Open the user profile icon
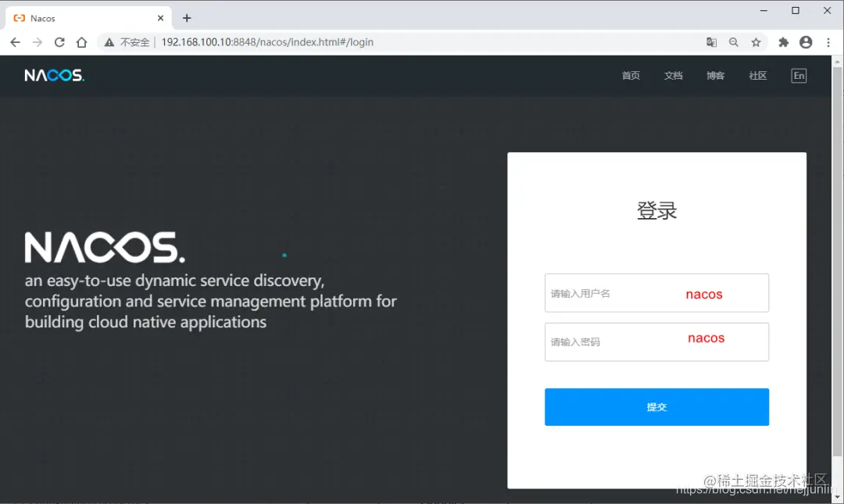The image size is (844, 504). coord(806,42)
